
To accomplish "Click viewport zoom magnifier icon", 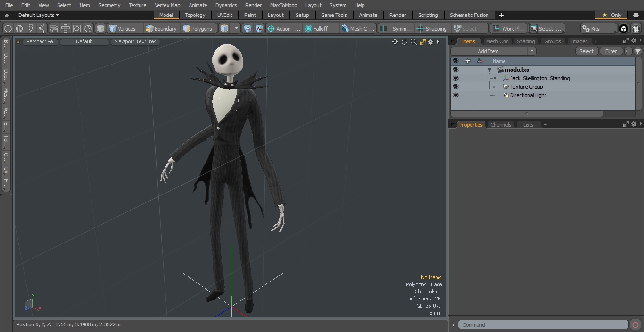I will coord(413,42).
